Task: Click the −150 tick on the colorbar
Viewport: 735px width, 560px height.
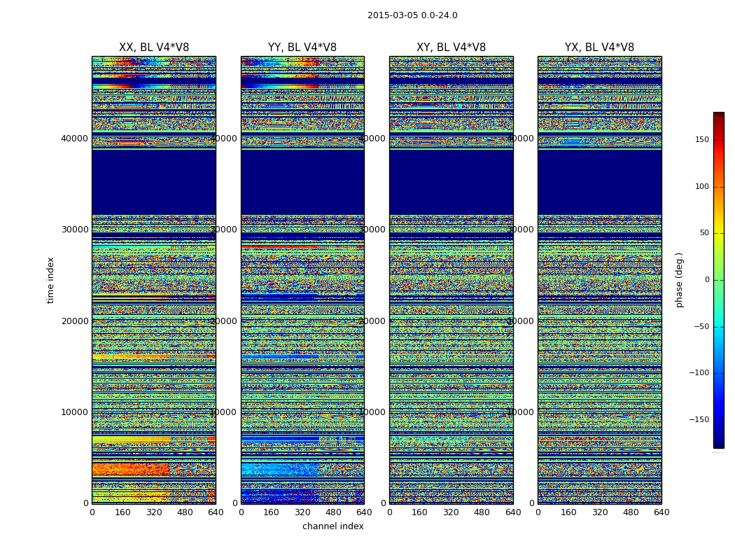Action: (x=699, y=420)
